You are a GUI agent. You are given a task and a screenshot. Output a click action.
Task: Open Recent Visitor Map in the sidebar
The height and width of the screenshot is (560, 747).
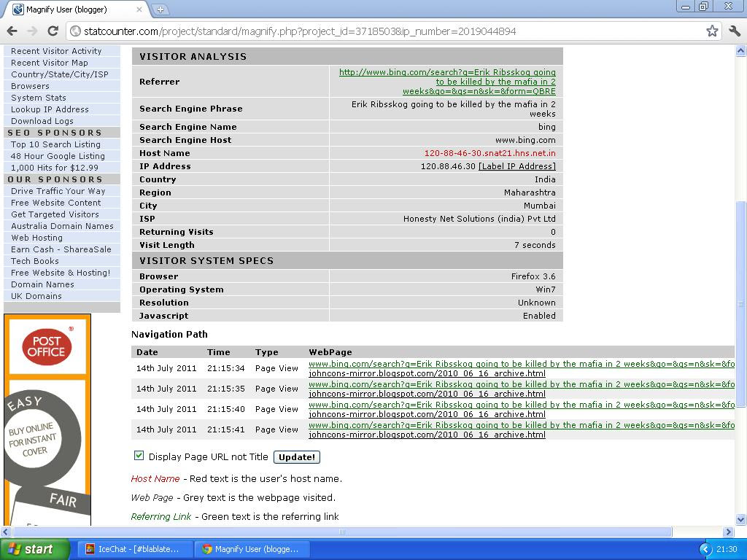click(50, 63)
